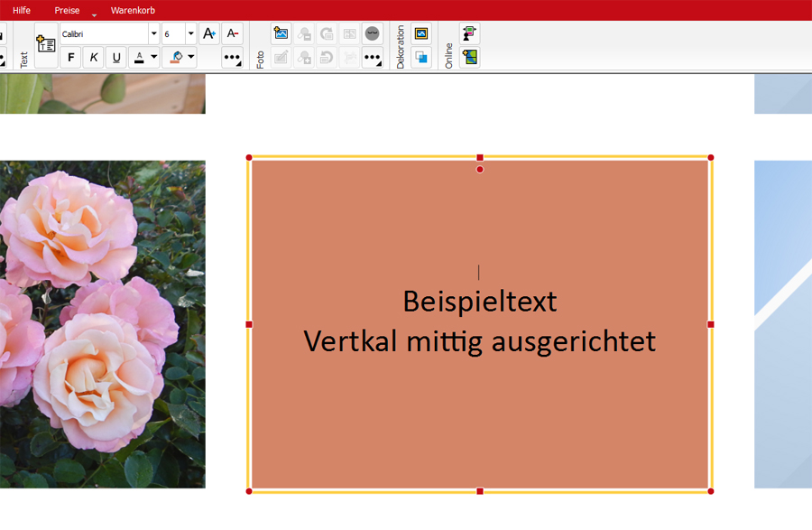Image resolution: width=812 pixels, height=530 pixels.
Task: Show more text options
Action: [x=233, y=58]
